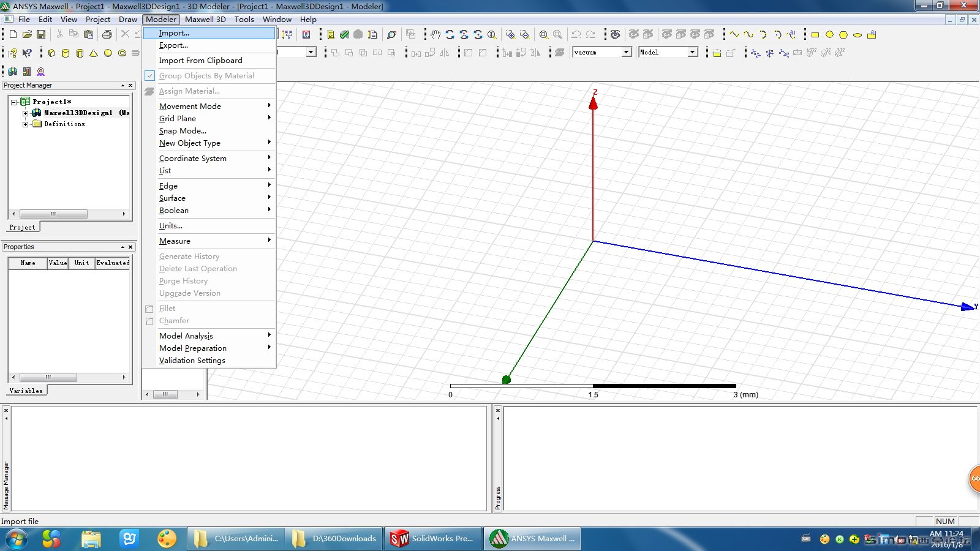Open the Tools menu
Image resolution: width=980 pixels, height=551 pixels.
pos(244,19)
